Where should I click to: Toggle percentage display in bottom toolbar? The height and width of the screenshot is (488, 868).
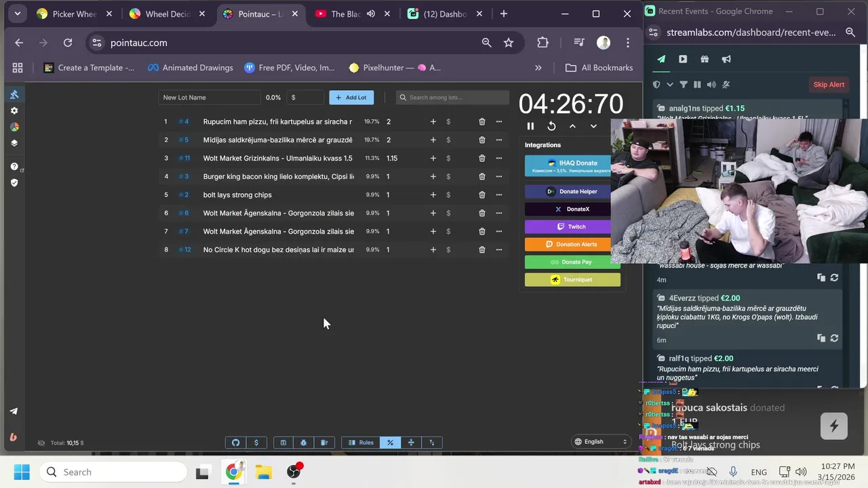coord(390,443)
